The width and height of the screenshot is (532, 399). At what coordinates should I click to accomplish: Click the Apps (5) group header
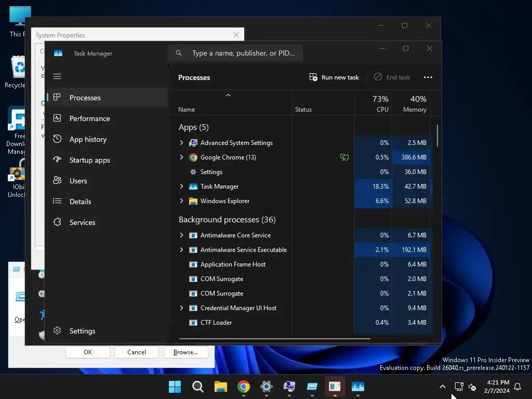tap(194, 127)
